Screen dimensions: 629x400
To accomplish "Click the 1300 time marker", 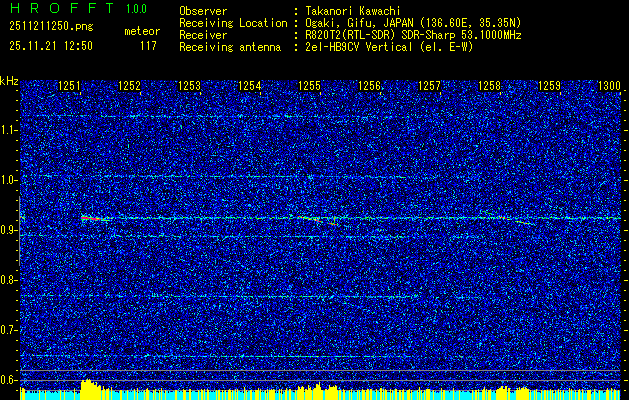I will click(609, 86).
